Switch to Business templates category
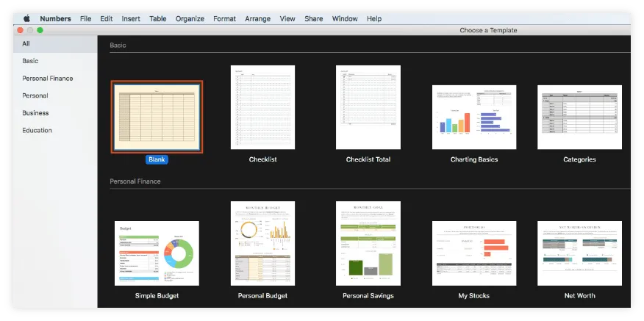The image size is (644, 321). tap(35, 113)
